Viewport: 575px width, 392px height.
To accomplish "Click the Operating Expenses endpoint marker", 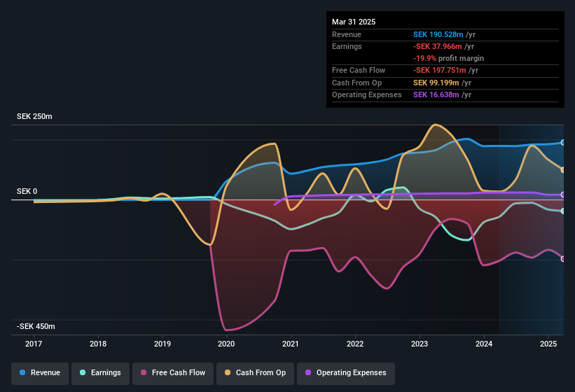I will pyautogui.click(x=563, y=195).
